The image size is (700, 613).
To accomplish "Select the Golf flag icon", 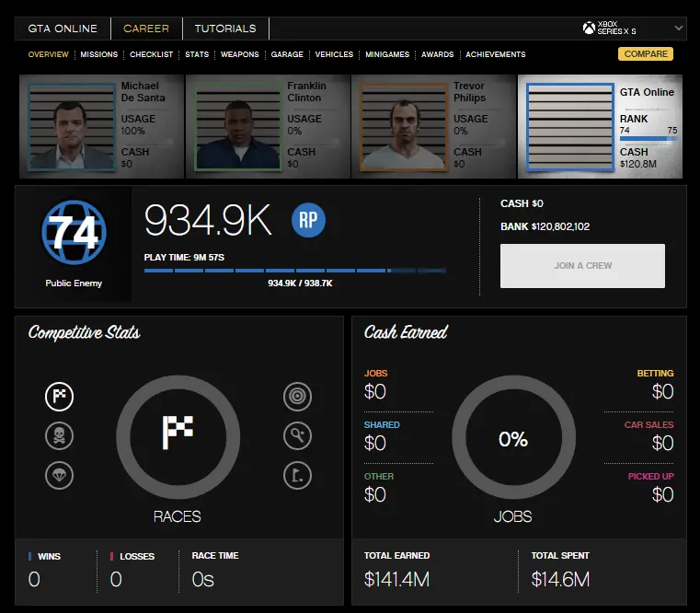I will pos(297,475).
